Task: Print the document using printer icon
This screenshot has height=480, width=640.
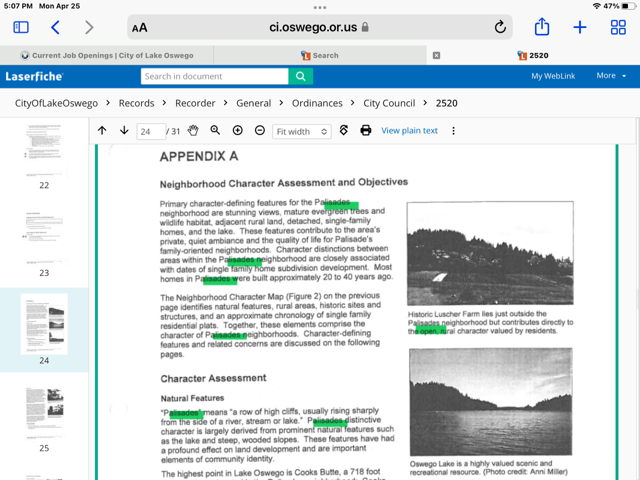Action: [x=366, y=131]
